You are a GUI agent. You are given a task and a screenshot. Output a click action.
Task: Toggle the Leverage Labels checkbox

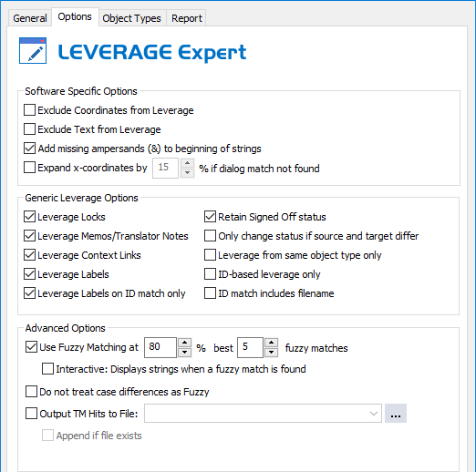tap(29, 274)
